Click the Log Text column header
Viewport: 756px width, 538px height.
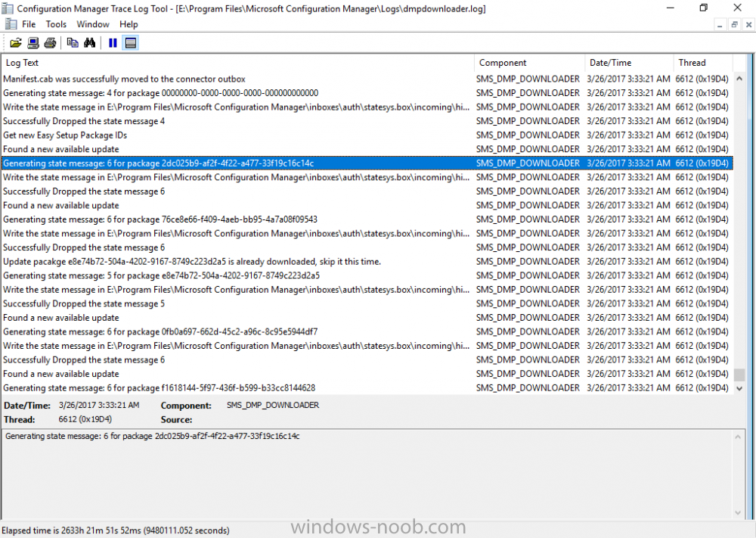(238, 63)
